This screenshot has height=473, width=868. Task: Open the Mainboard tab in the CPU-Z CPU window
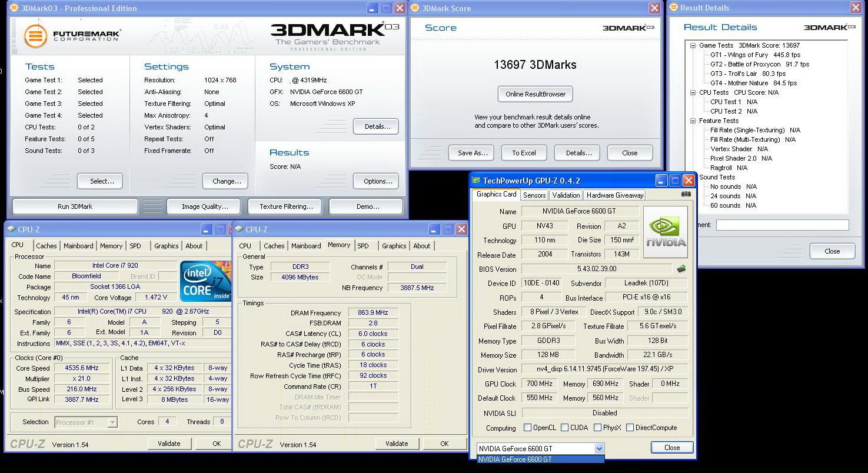pos(78,246)
